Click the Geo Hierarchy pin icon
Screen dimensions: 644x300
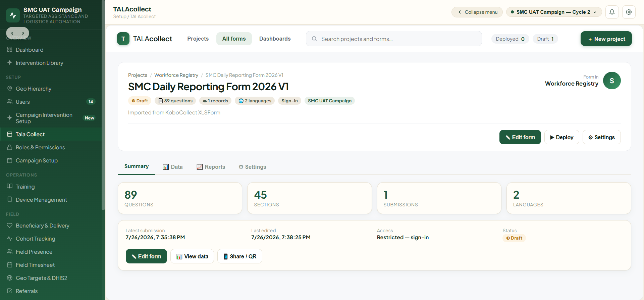tap(9, 89)
